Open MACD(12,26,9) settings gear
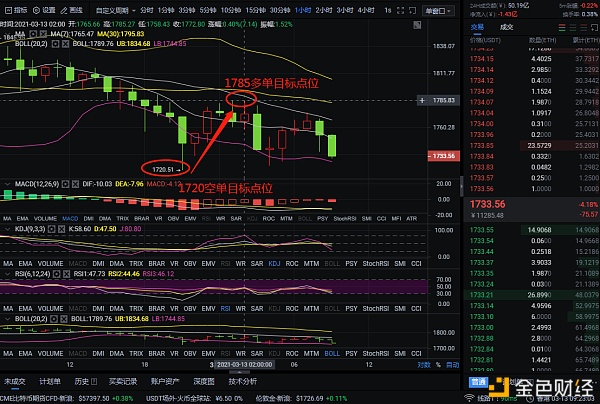Image resolution: width=600 pixels, height=404 pixels. click(65, 184)
